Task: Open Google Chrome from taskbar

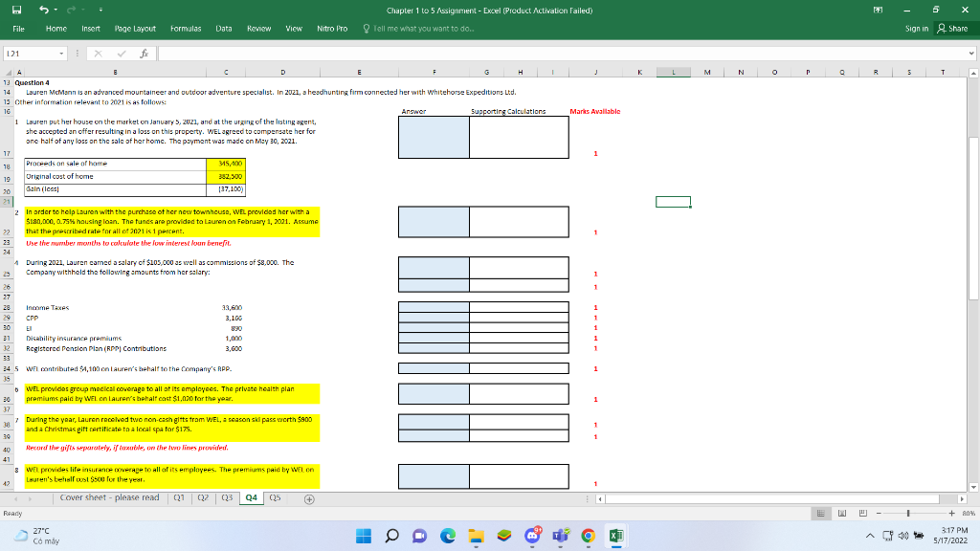Action: point(588,536)
